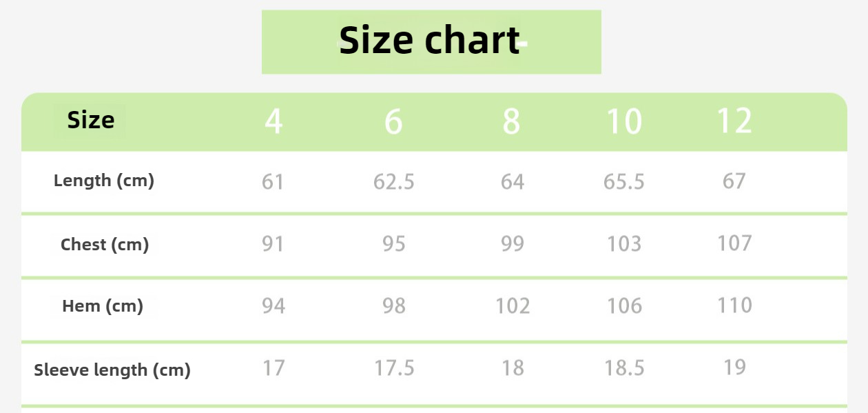Click hem value 94

pyautogui.click(x=273, y=305)
